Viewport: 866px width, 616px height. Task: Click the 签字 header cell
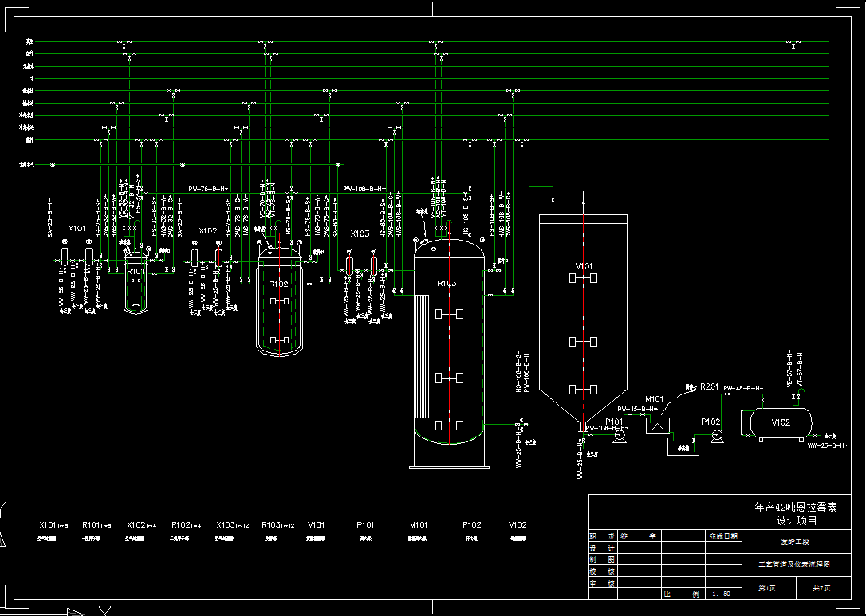pyautogui.click(x=638, y=536)
